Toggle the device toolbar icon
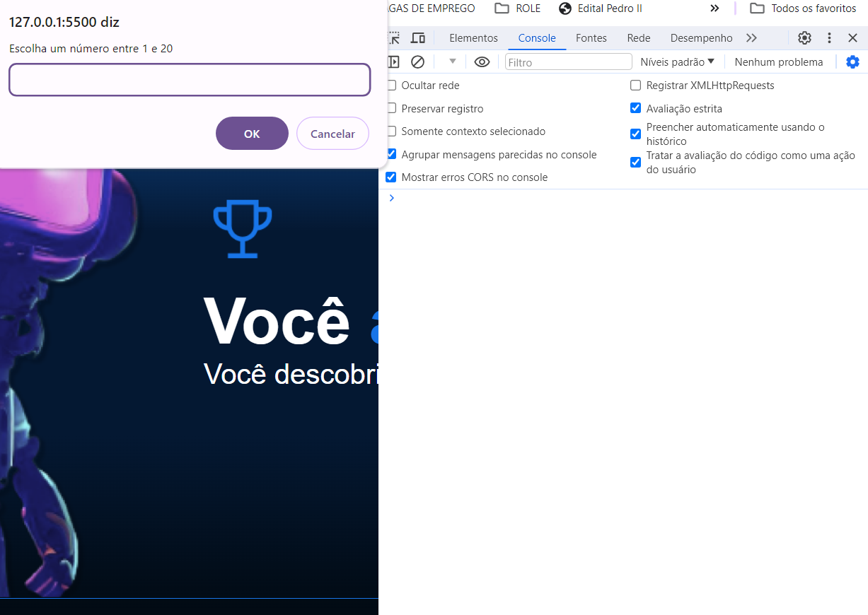The image size is (868, 615). click(418, 38)
